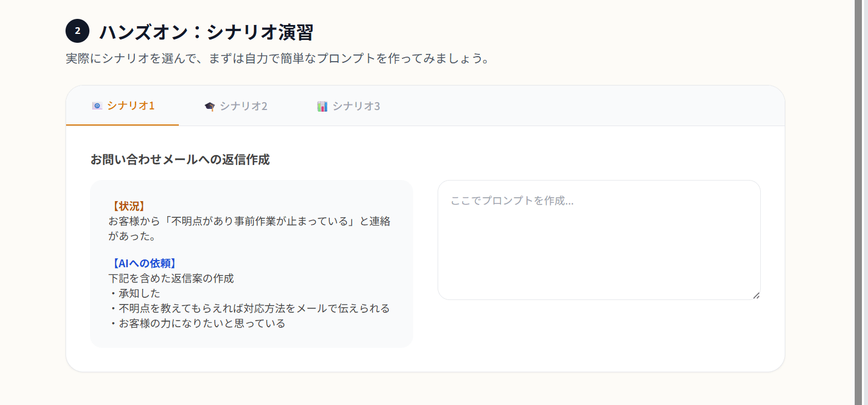Click the ここでプロンプトを作成 text area
Viewport: 868px width, 405px height.
[599, 240]
